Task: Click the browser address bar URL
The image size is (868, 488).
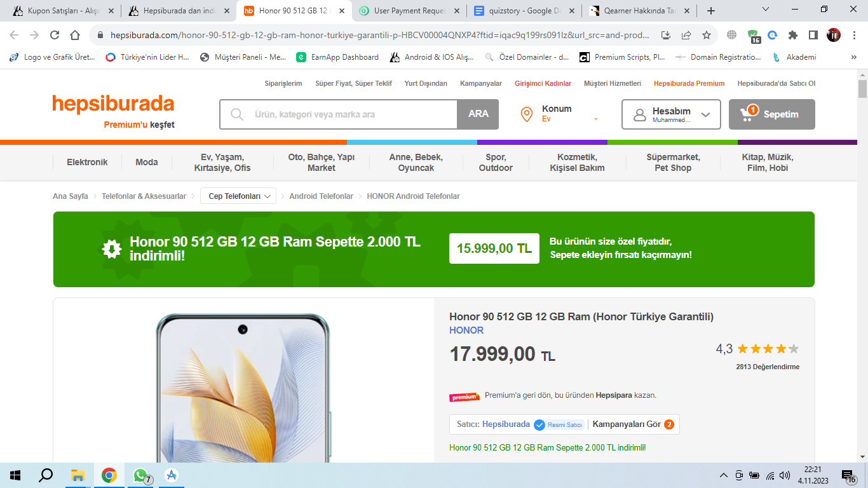Action: (381, 36)
